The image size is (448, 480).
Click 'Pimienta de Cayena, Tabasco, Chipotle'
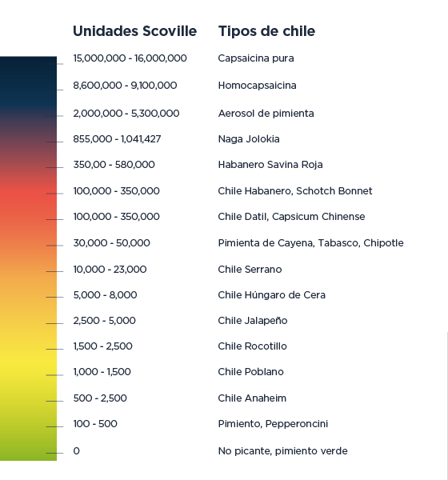pyautogui.click(x=311, y=243)
